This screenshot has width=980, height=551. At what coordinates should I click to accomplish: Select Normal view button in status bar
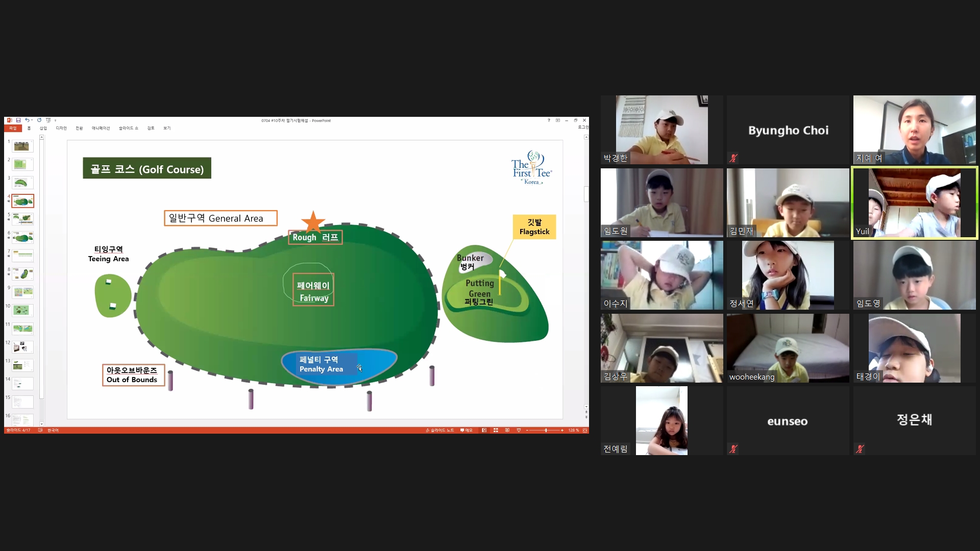[484, 430]
